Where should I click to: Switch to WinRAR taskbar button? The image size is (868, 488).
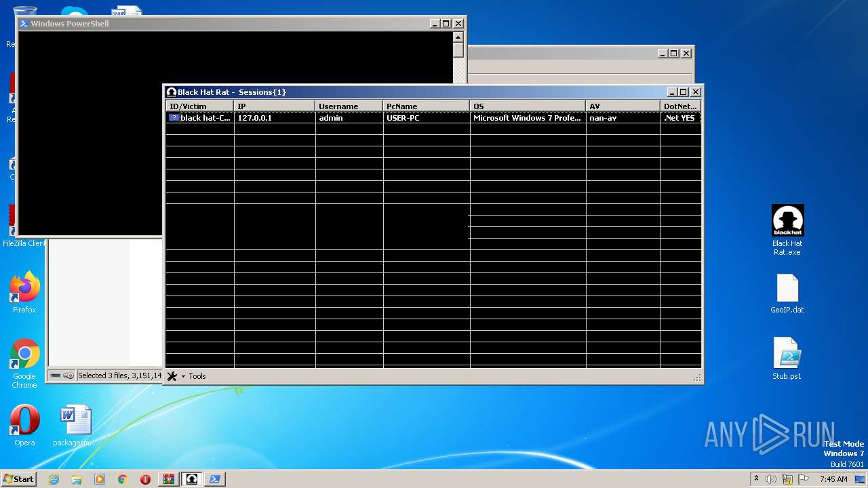point(169,479)
